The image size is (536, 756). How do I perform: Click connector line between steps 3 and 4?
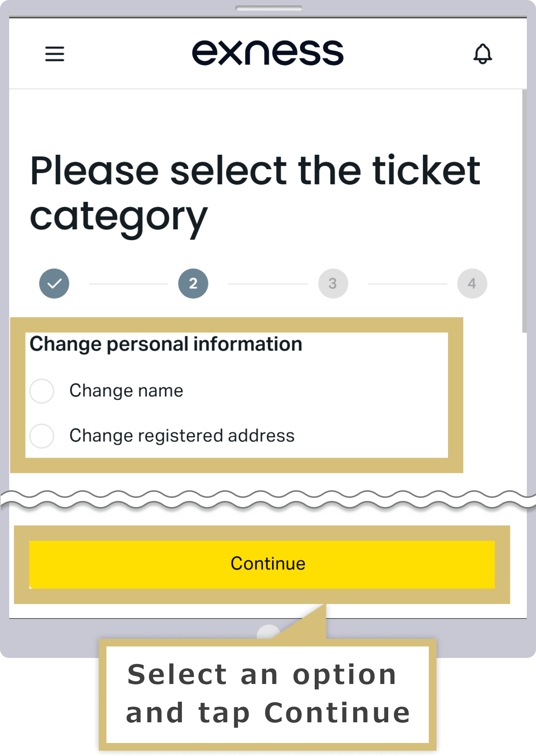point(408,284)
